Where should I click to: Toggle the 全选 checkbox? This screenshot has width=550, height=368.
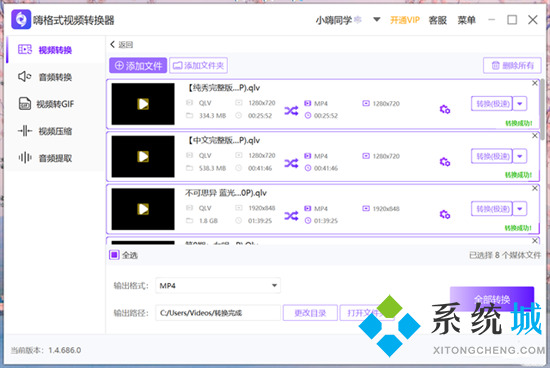click(x=114, y=255)
